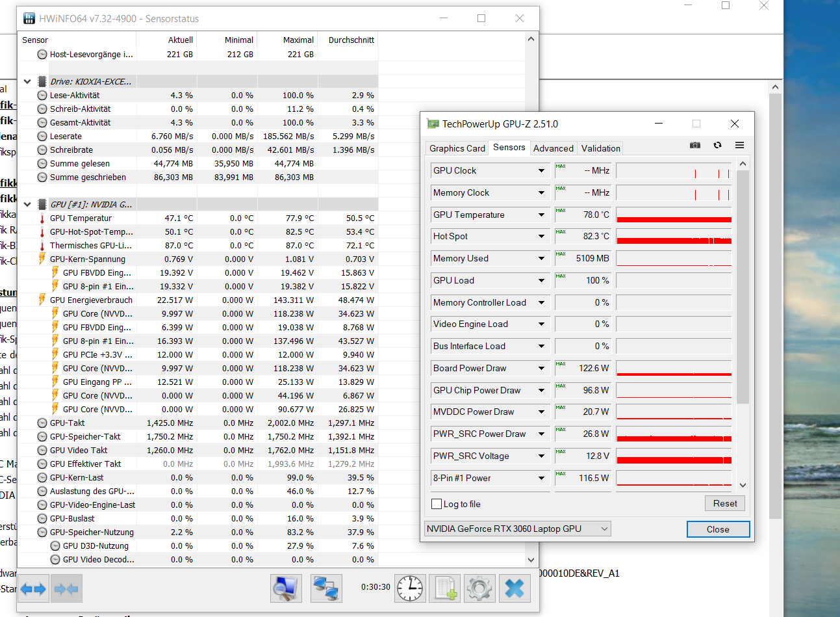
Task: Collapse the Drive KIOXIA-EXCE section
Action: click(x=27, y=82)
